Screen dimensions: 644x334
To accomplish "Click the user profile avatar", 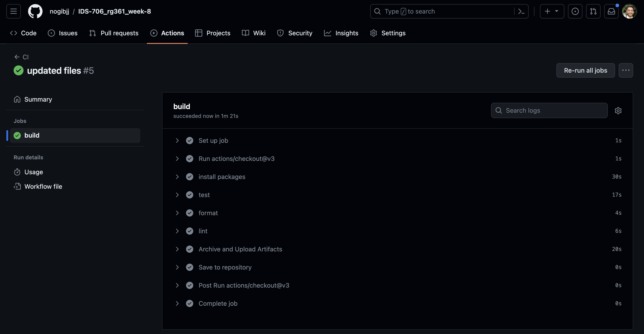I will coord(629,11).
